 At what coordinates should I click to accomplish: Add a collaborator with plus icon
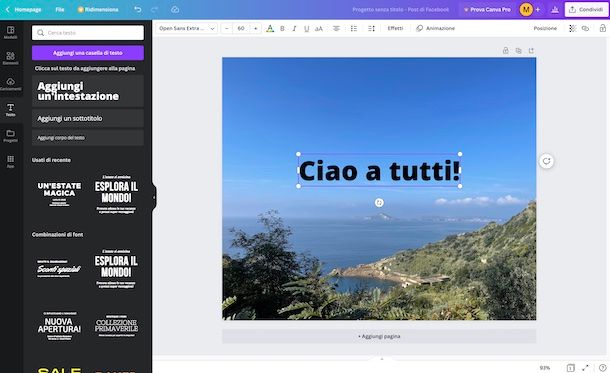tap(538, 9)
